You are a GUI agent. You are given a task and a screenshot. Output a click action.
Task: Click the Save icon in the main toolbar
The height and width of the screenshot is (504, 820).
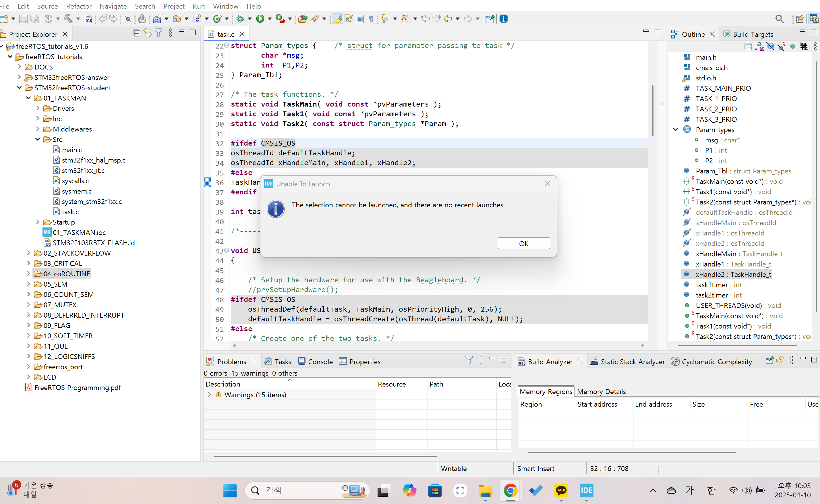(x=23, y=19)
